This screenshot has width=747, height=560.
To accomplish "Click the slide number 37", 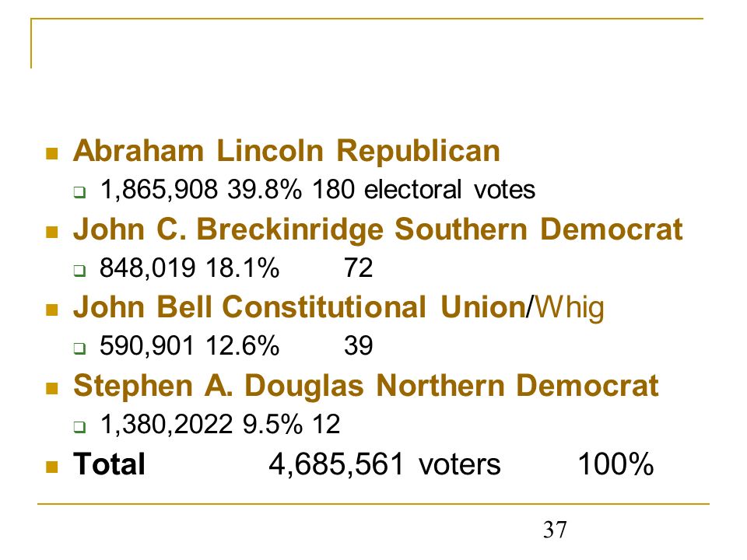I will coord(555,530).
